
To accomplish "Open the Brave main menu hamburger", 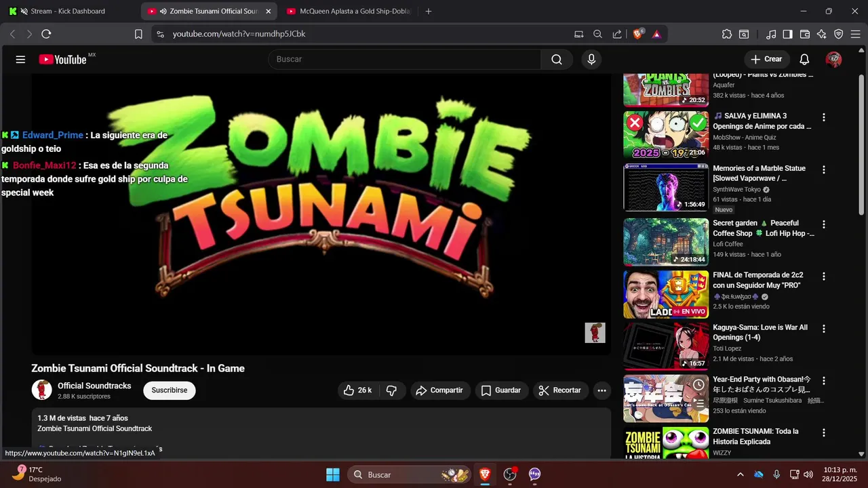I will (856, 34).
